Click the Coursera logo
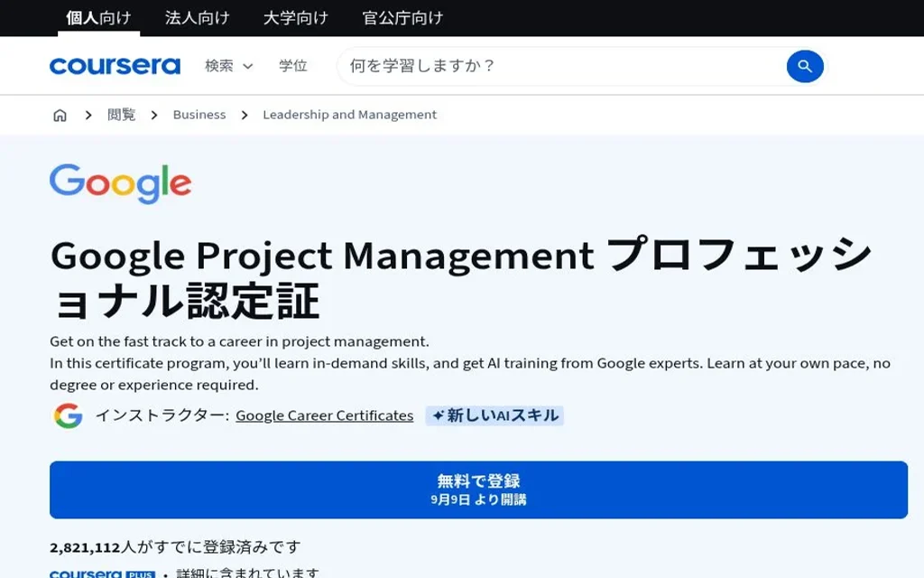The height and width of the screenshot is (578, 924). coord(115,66)
